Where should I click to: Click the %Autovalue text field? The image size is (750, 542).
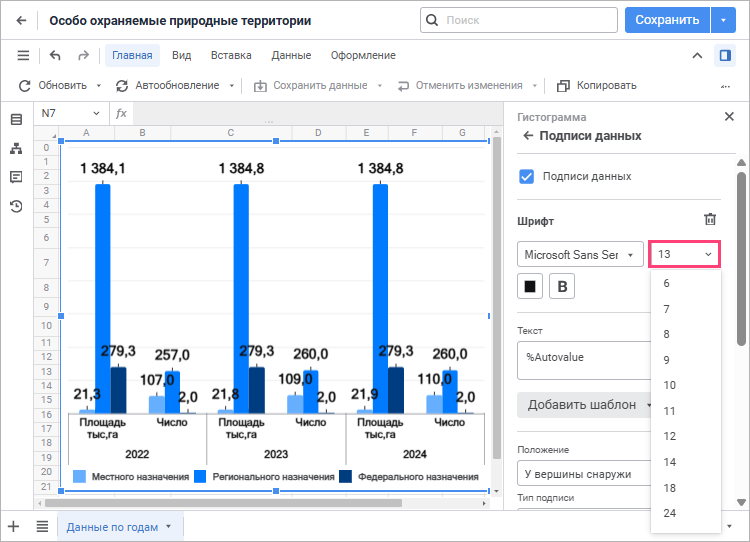[584, 360]
